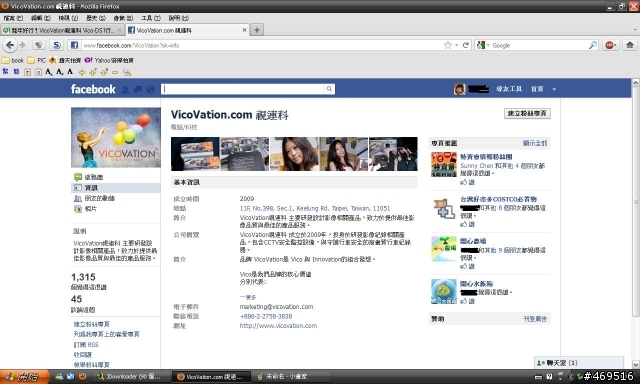The width and height of the screenshot is (640, 384).
Task: Open the Facebook chat bar at bottom right
Action: [579, 362]
